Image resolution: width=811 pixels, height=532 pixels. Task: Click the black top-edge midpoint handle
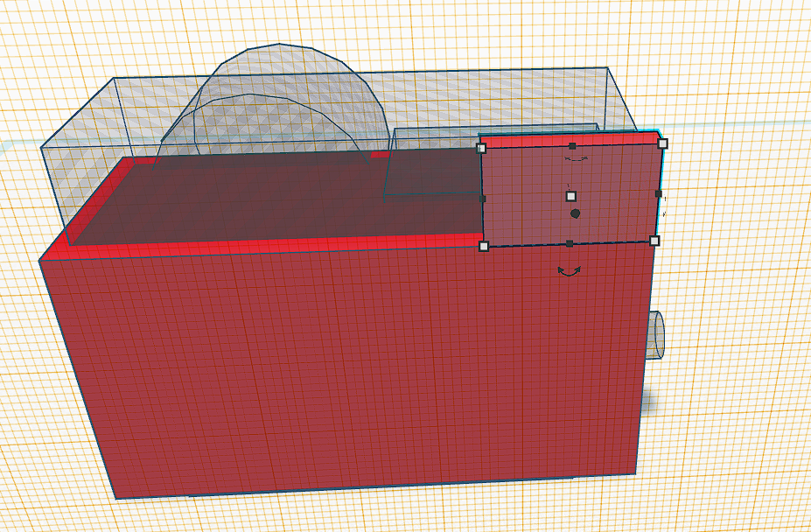[572, 146]
